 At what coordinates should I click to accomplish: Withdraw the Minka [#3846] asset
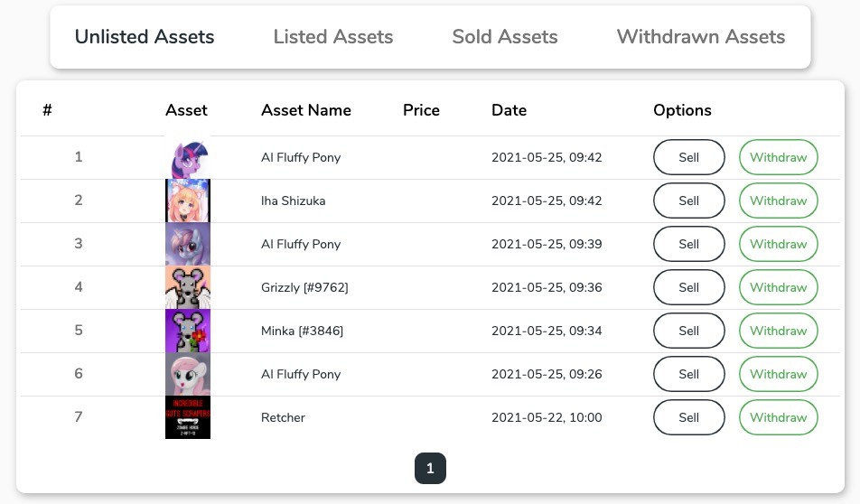[779, 331]
